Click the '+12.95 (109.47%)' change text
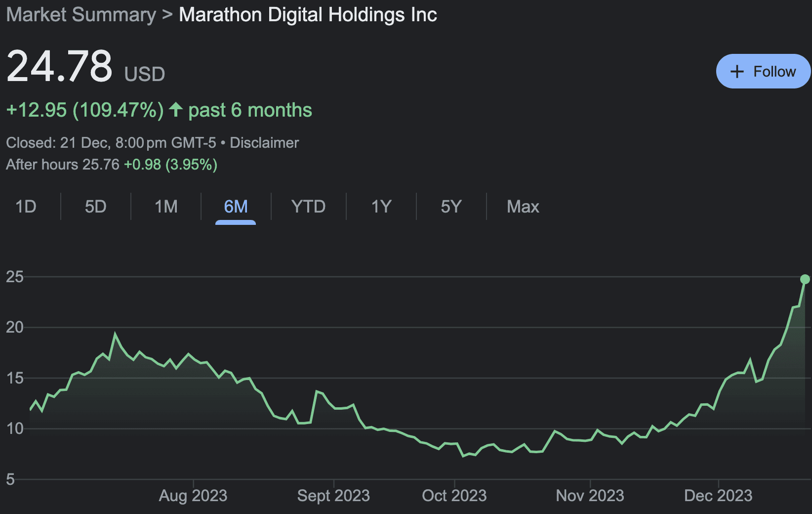The image size is (812, 514). pyautogui.click(x=85, y=110)
